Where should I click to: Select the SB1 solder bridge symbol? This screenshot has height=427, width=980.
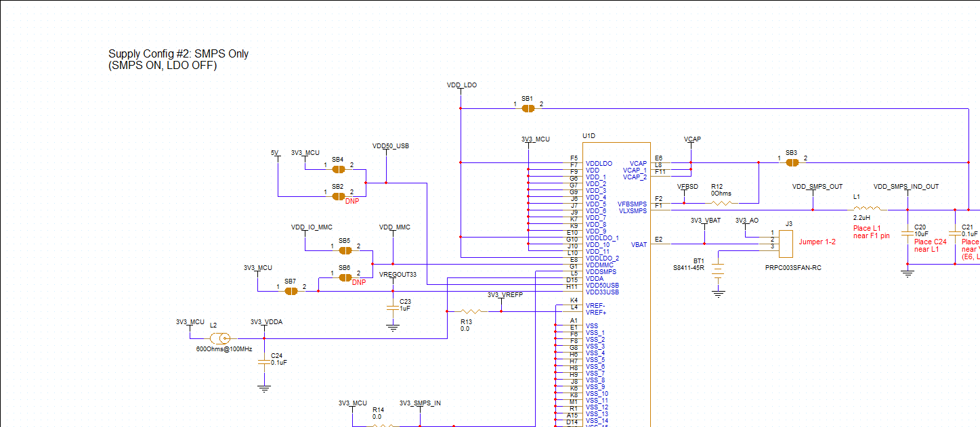528,108
